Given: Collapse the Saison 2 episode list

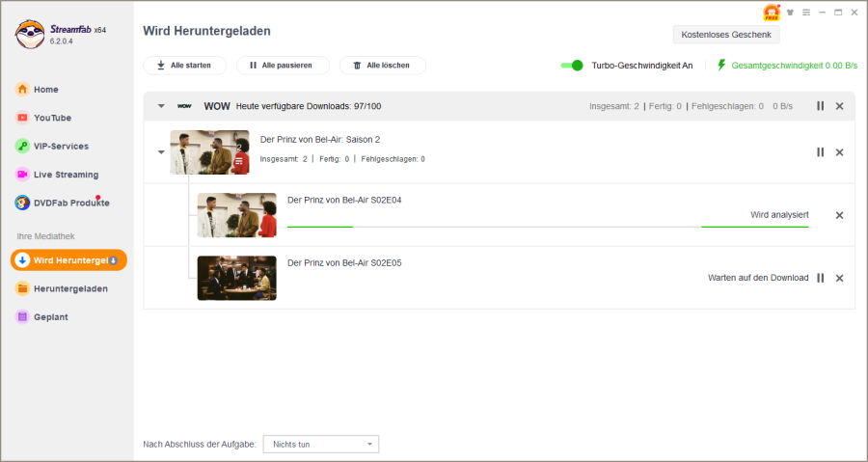Looking at the screenshot, I should 161,152.
